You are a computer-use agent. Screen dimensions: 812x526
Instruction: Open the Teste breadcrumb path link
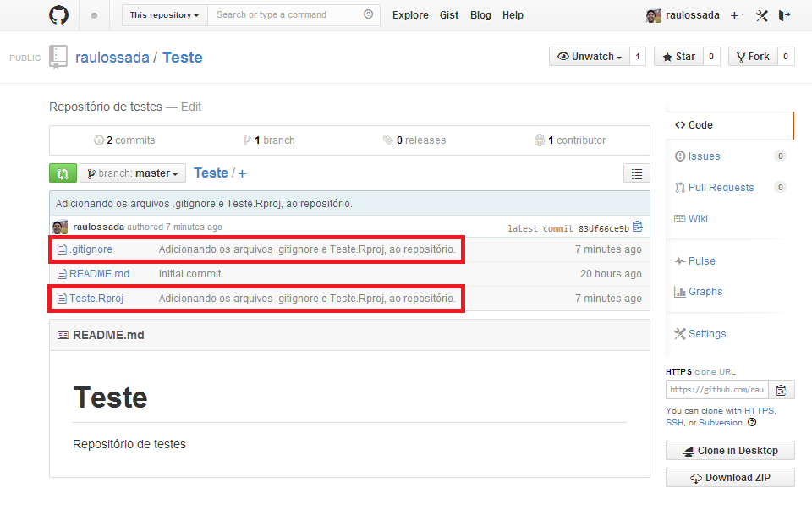pyautogui.click(x=211, y=173)
